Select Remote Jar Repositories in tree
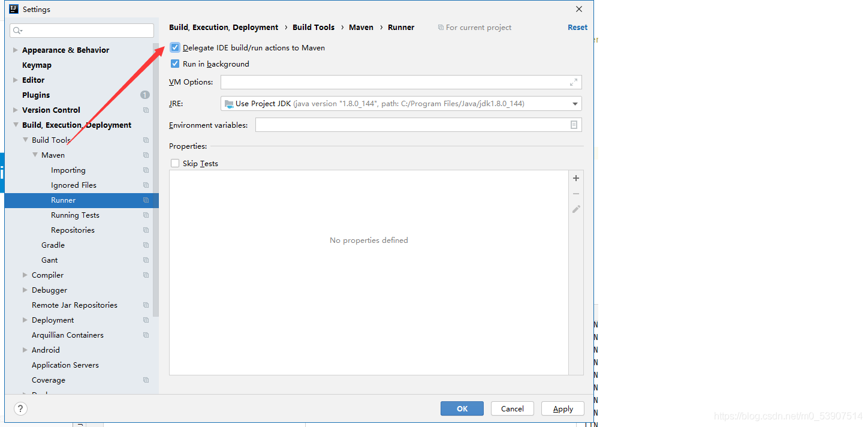The image size is (868, 427). (x=74, y=305)
